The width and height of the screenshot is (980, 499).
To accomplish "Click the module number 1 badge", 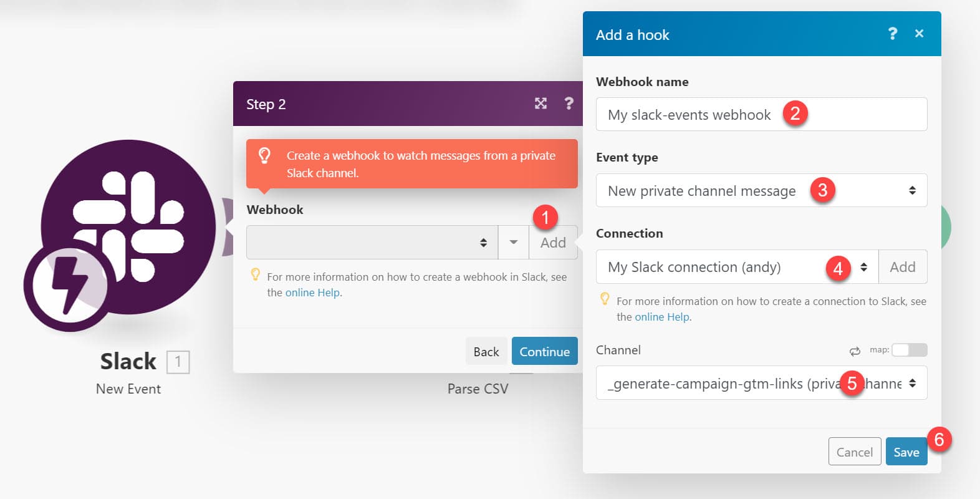I will coord(178,362).
